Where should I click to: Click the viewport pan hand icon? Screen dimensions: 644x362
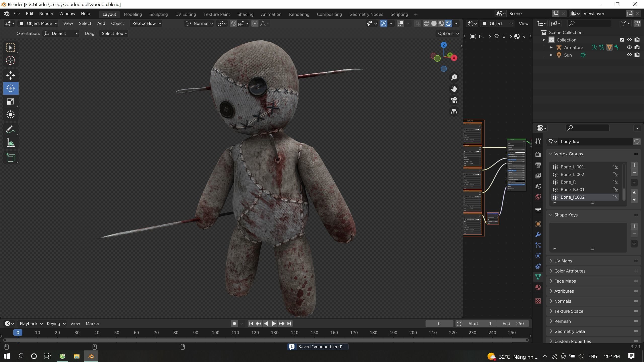pos(454,89)
